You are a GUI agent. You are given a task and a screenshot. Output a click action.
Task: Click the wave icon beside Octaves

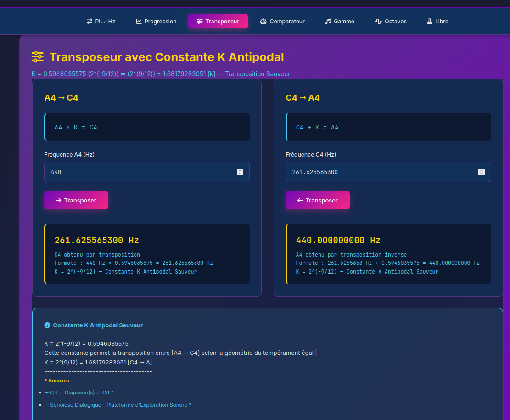(378, 22)
